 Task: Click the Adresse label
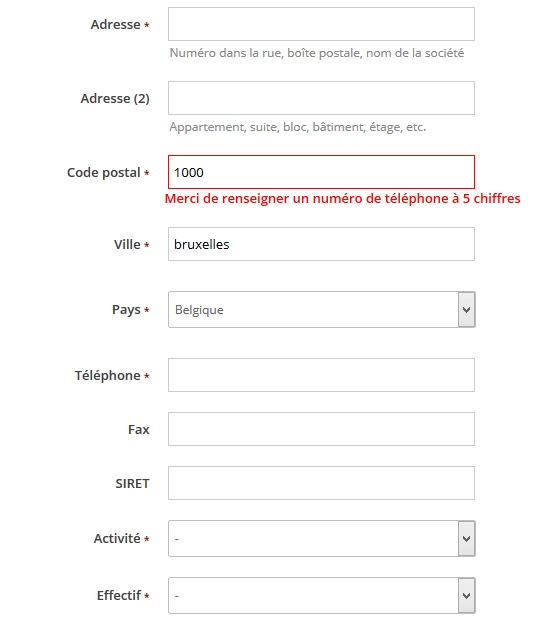pos(115,24)
